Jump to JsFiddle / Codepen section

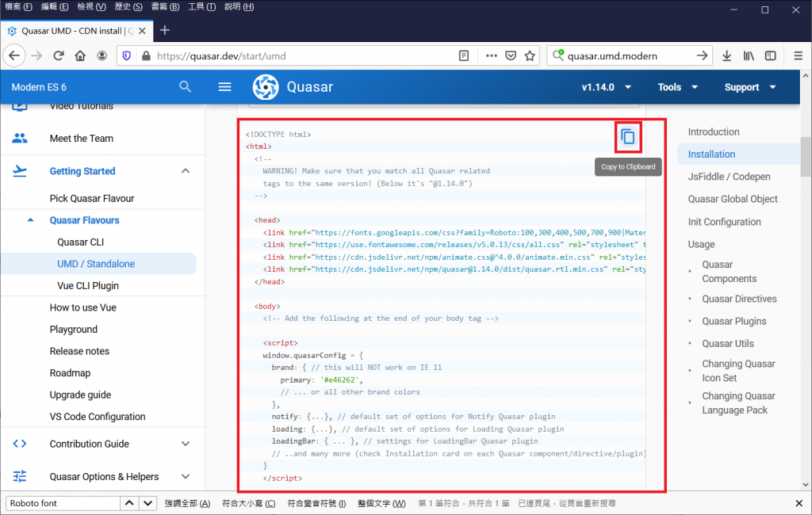coord(730,177)
